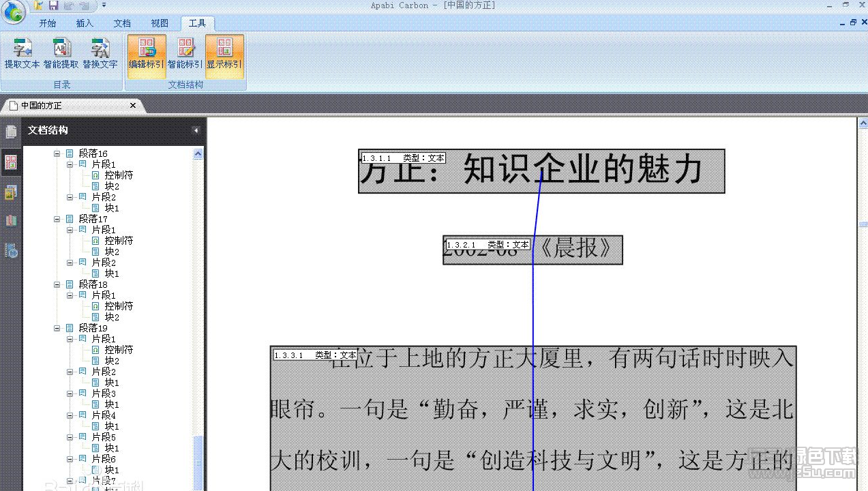Select 控制符 under 段落17 in tree
The width and height of the screenshot is (868, 491).
point(119,241)
